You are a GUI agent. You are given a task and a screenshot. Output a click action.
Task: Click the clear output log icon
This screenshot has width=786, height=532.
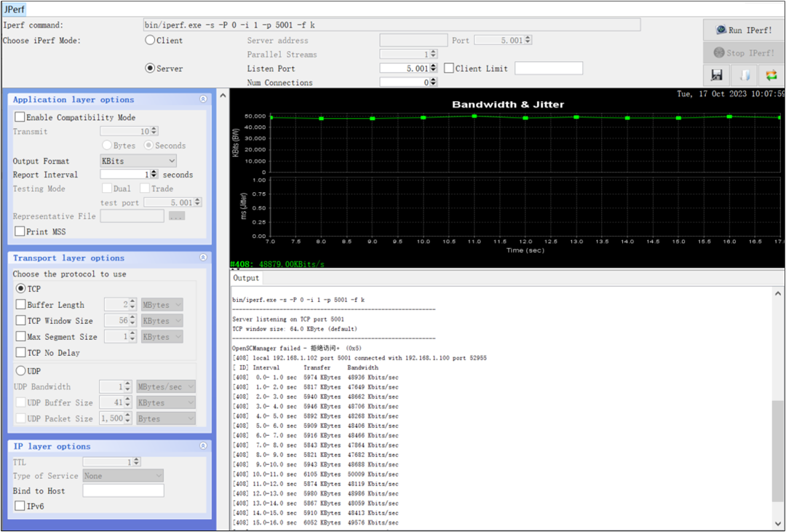pos(744,74)
